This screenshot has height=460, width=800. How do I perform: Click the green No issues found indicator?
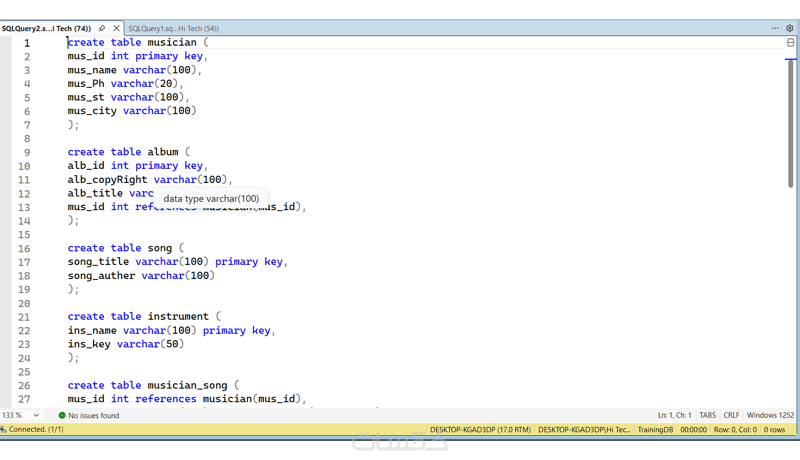click(x=62, y=415)
